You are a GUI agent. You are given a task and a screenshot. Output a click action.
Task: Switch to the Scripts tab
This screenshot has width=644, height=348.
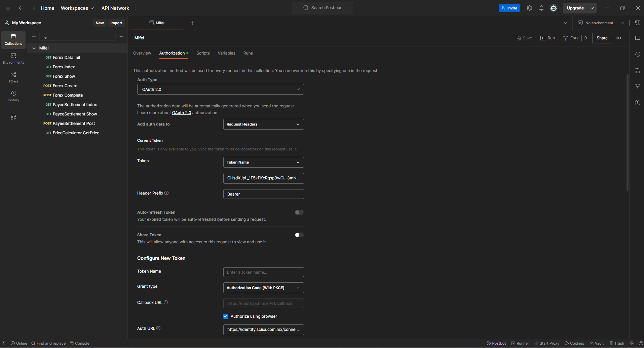(203, 53)
